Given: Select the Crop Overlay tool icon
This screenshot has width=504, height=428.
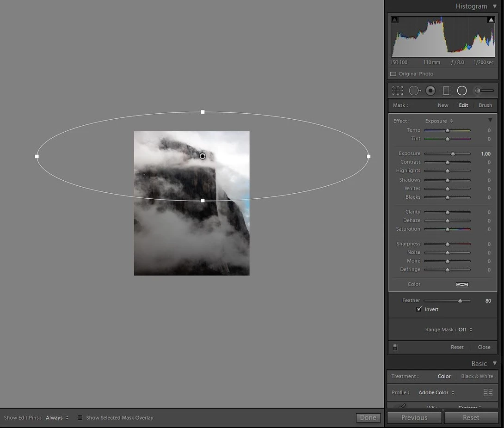Looking at the screenshot, I should tap(398, 91).
